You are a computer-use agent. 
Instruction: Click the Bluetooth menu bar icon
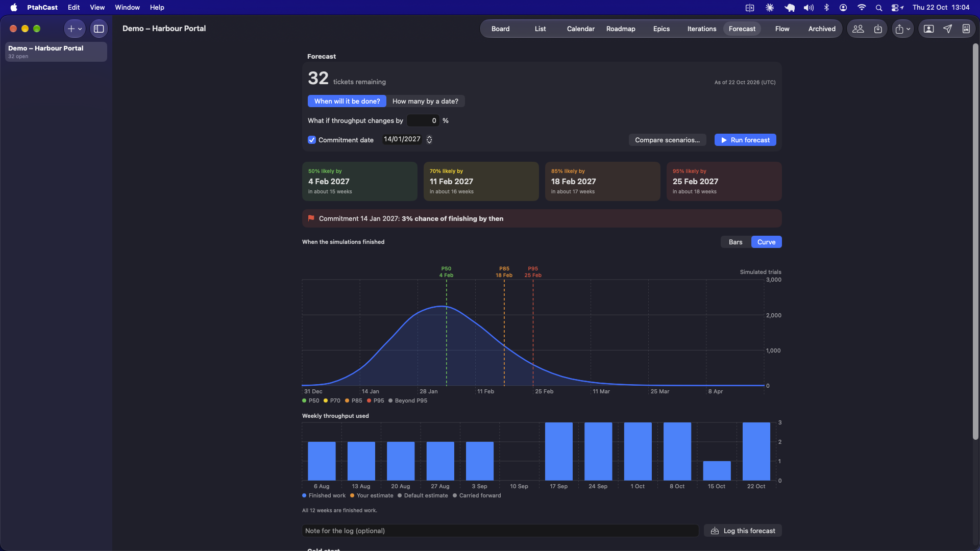tap(826, 8)
